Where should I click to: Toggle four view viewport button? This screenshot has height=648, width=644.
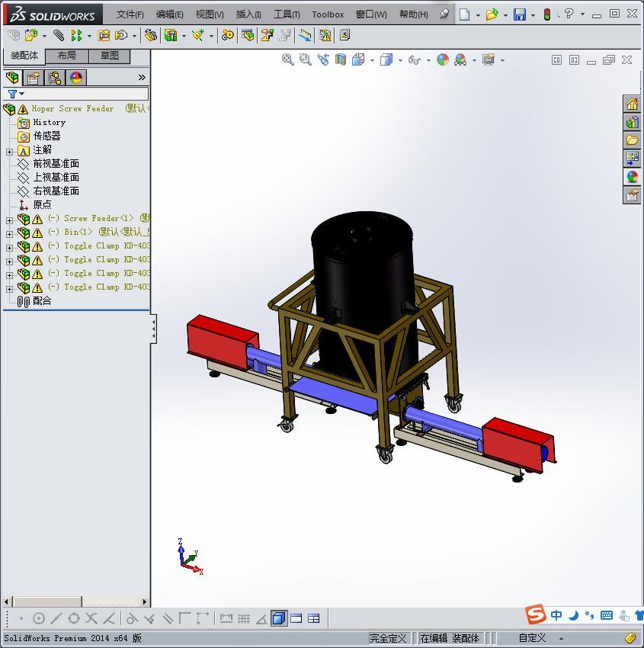click(x=314, y=618)
